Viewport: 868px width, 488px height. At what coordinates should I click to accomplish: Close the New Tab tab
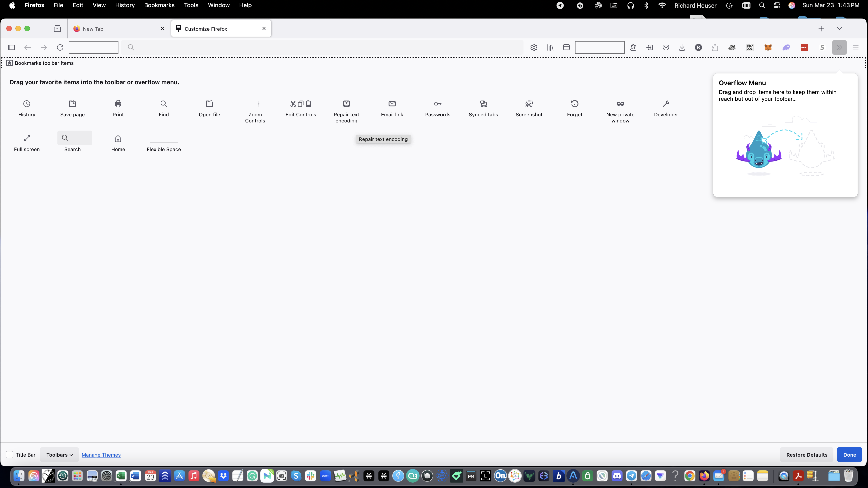pos(163,29)
